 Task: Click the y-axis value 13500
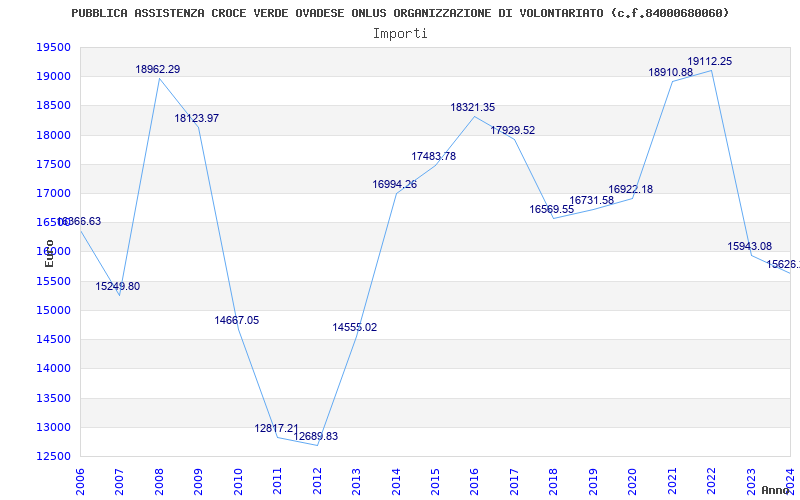[53, 398]
